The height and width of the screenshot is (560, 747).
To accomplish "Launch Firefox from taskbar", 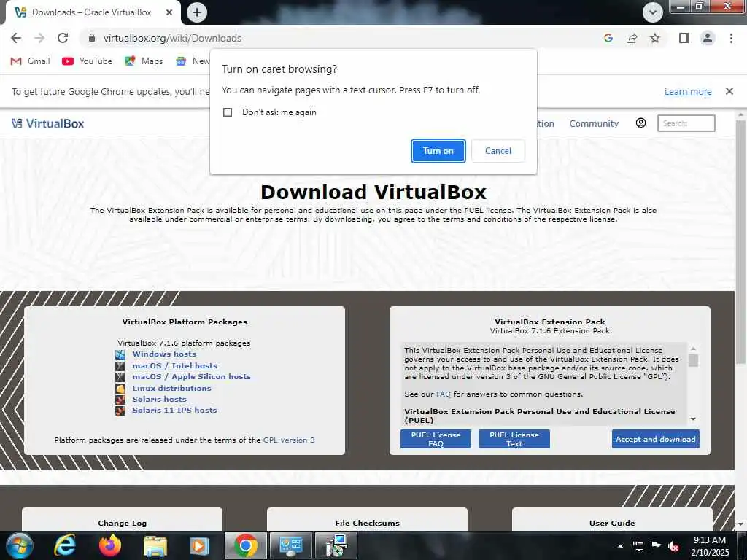I will (x=110, y=545).
